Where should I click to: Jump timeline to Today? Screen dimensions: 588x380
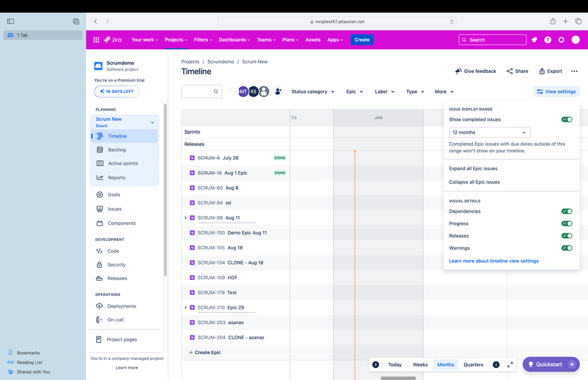click(x=394, y=365)
